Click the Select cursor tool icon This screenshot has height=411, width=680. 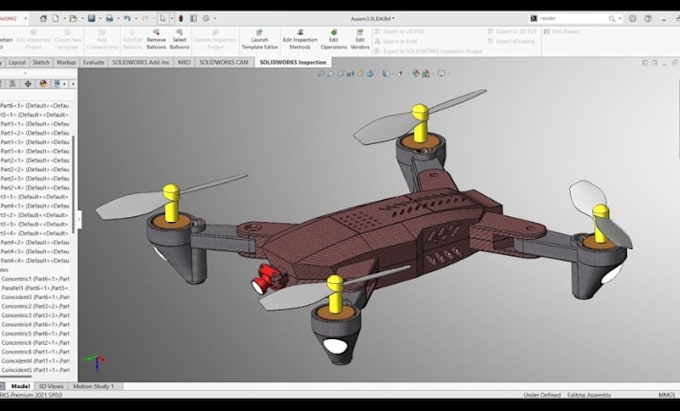163,19
